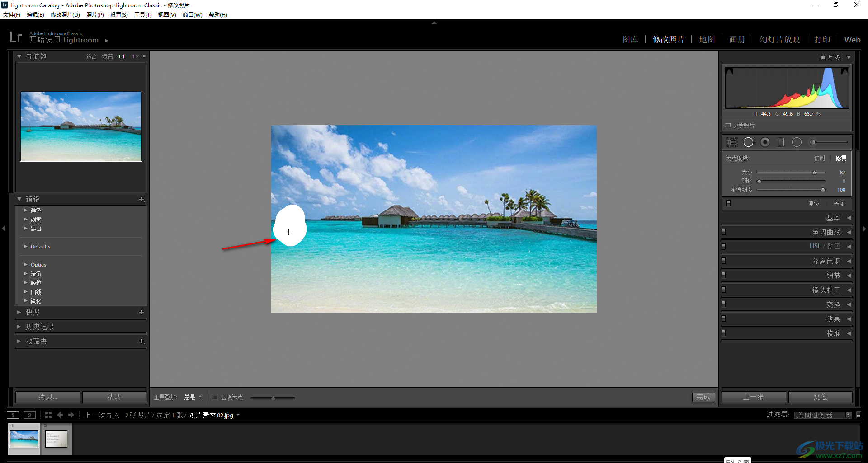Open the 关闭过滤器 filter dropdown
The height and width of the screenshot is (463, 868).
point(823,415)
